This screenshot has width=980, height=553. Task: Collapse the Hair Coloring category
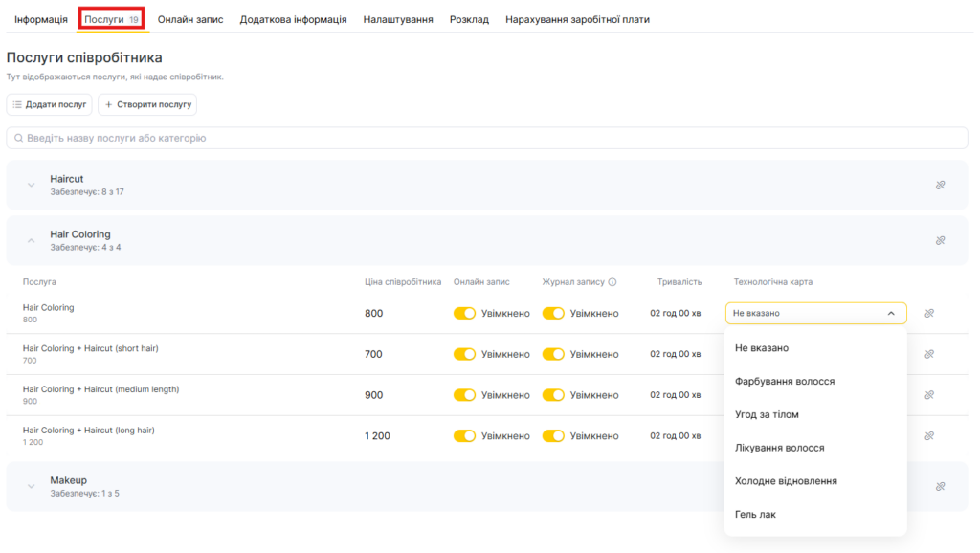(31, 240)
